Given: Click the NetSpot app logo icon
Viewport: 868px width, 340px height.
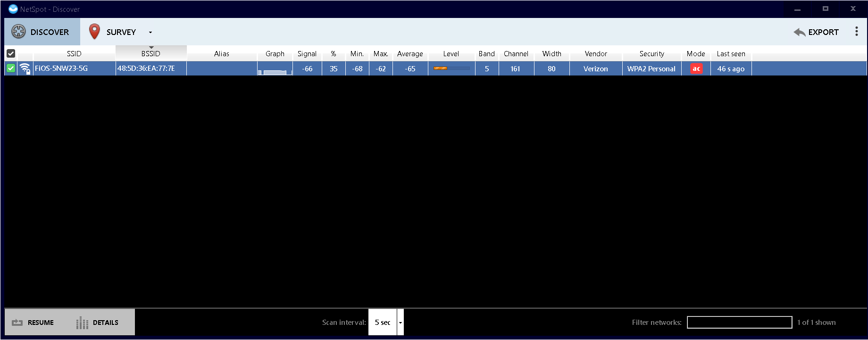Looking at the screenshot, I should pos(13,9).
